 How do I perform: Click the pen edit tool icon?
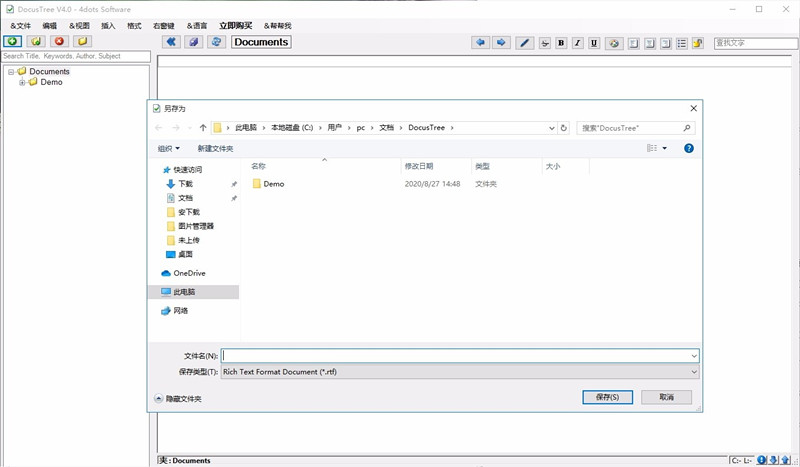point(524,43)
